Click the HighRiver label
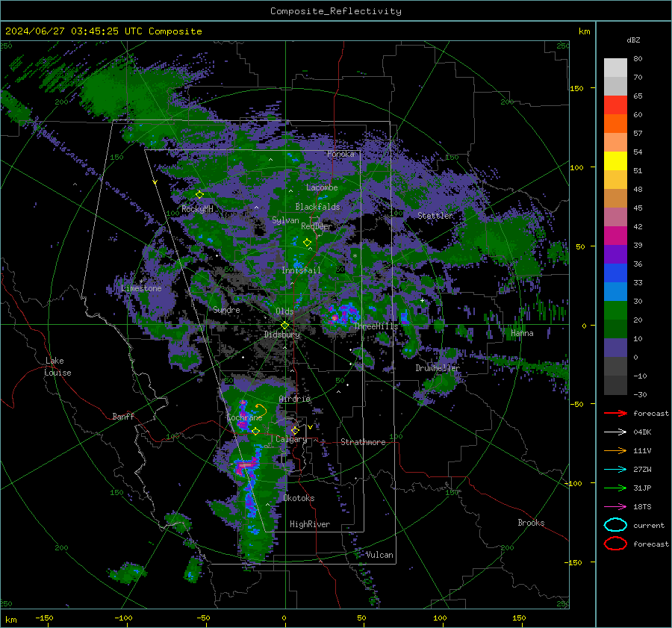Viewport: 672px width, 628px height. [310, 524]
